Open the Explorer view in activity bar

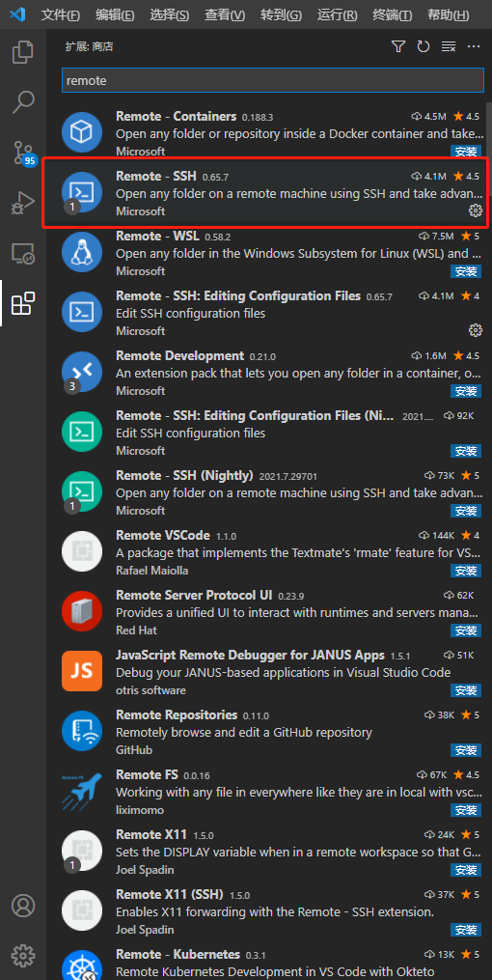[23, 52]
